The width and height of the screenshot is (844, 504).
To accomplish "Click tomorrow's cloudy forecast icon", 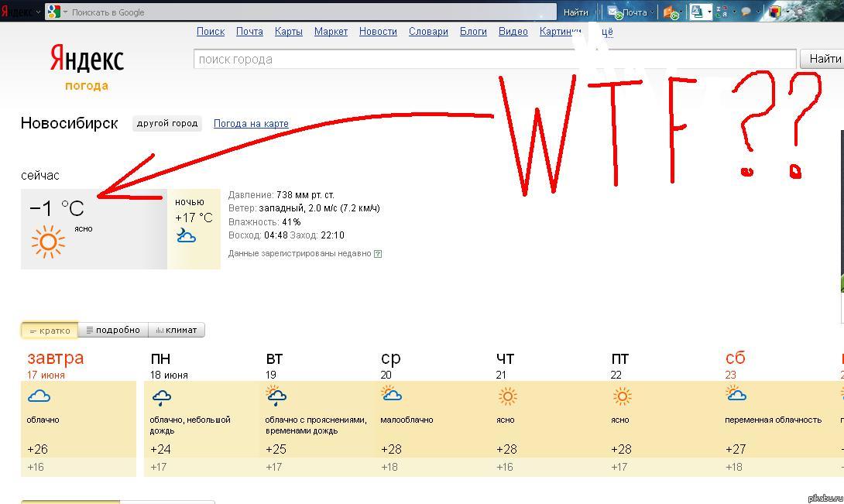I will point(39,396).
